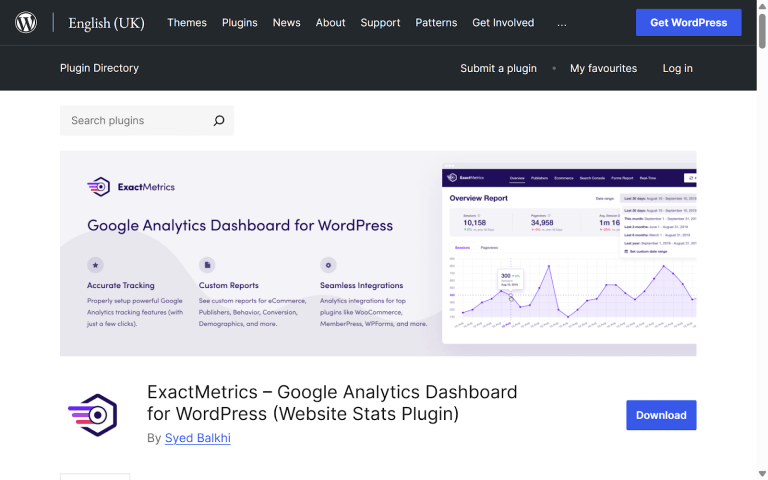Click the Accurate Tracking star icon
The height and width of the screenshot is (480, 768).
coord(96,265)
